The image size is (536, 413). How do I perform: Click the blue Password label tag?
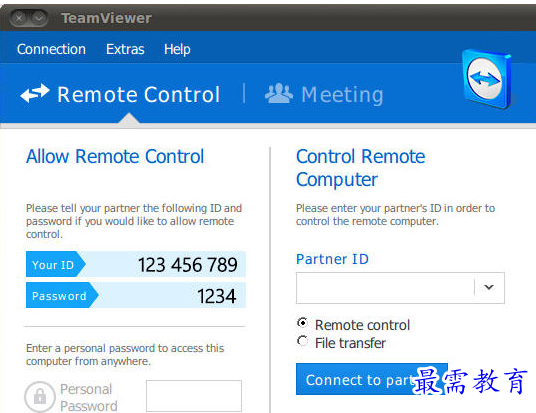[62, 295]
